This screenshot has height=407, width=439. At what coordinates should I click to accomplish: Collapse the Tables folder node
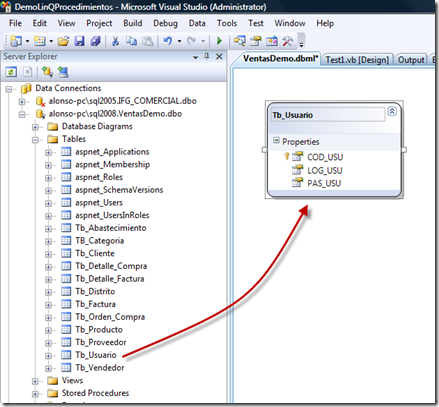click(x=35, y=140)
